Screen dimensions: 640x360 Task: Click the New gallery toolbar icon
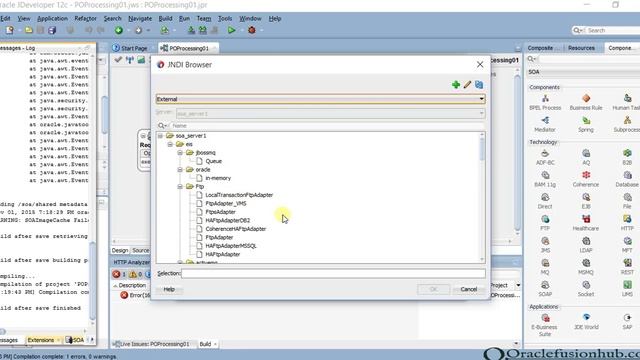(x=9, y=30)
